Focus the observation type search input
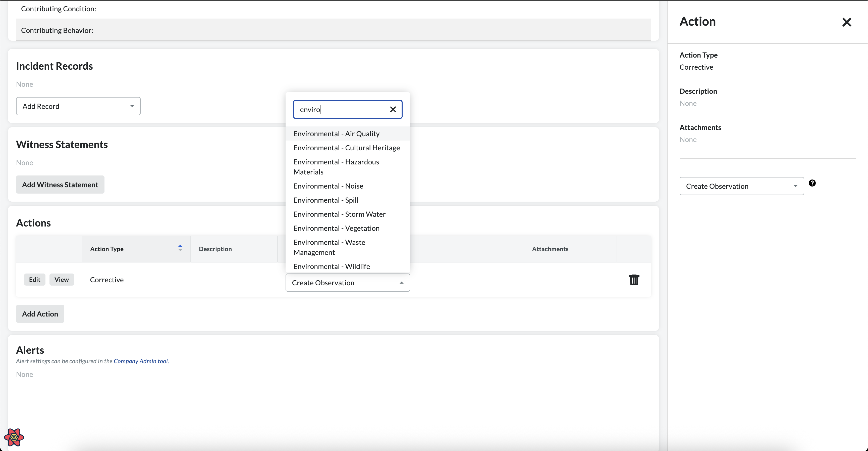 pos(340,109)
